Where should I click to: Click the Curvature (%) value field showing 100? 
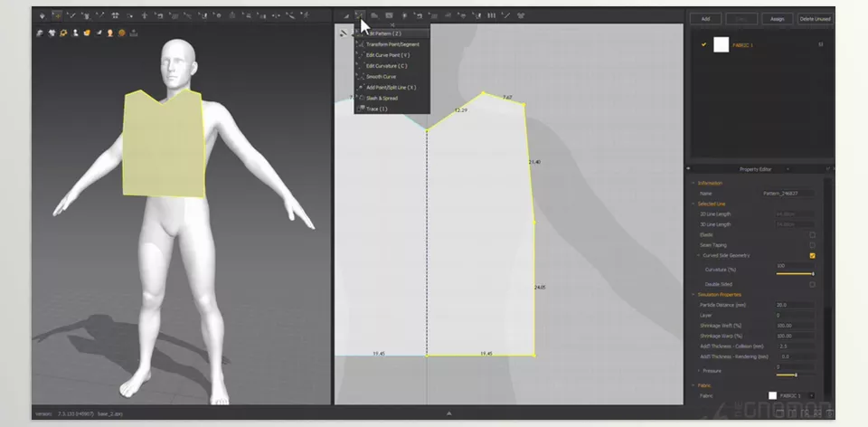point(796,266)
